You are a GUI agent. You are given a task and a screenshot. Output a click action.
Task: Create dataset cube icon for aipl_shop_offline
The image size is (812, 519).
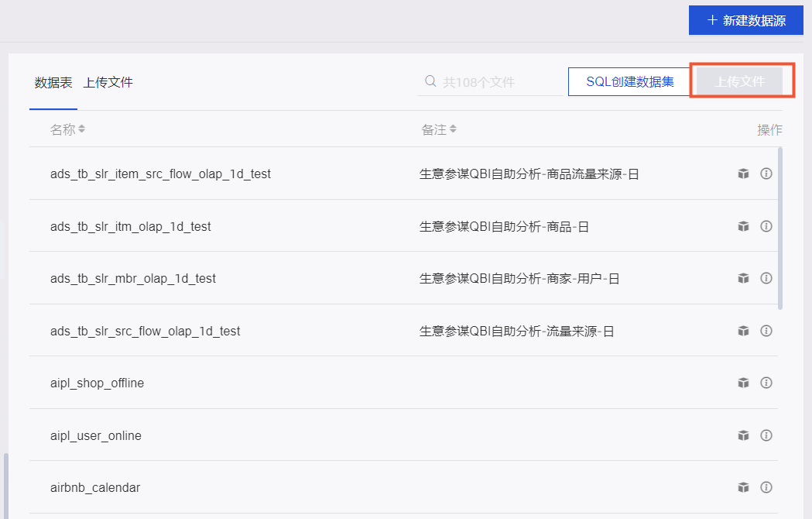[743, 383]
